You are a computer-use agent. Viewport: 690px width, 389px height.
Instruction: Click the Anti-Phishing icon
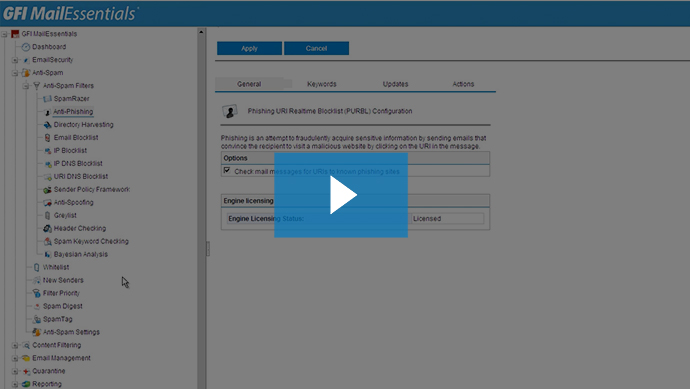pyautogui.click(x=48, y=112)
